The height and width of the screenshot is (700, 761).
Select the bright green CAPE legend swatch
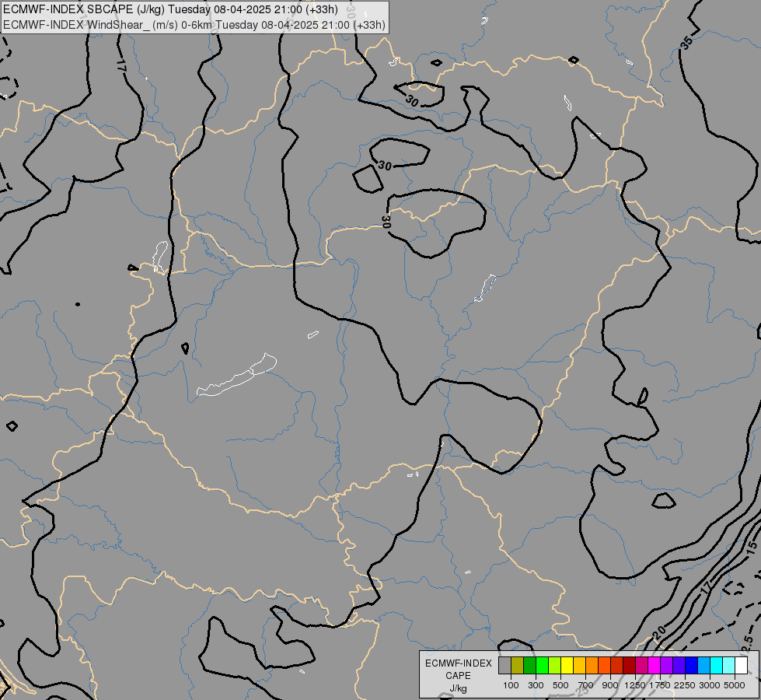point(542,665)
